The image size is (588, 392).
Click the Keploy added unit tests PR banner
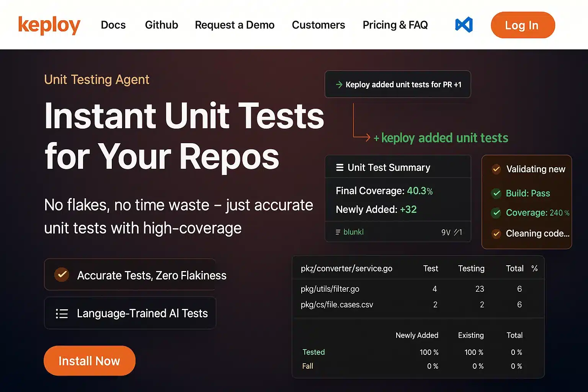(x=398, y=84)
